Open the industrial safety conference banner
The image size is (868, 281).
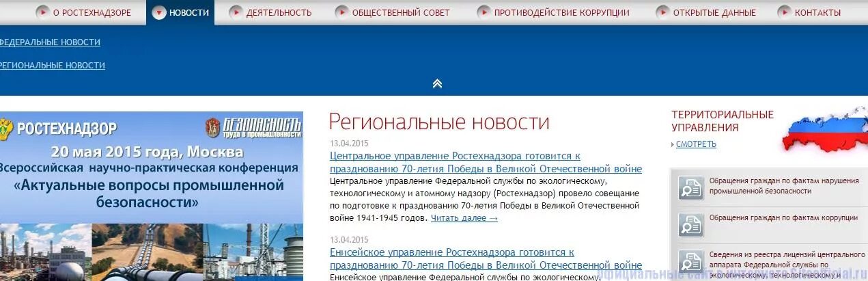click(x=152, y=196)
